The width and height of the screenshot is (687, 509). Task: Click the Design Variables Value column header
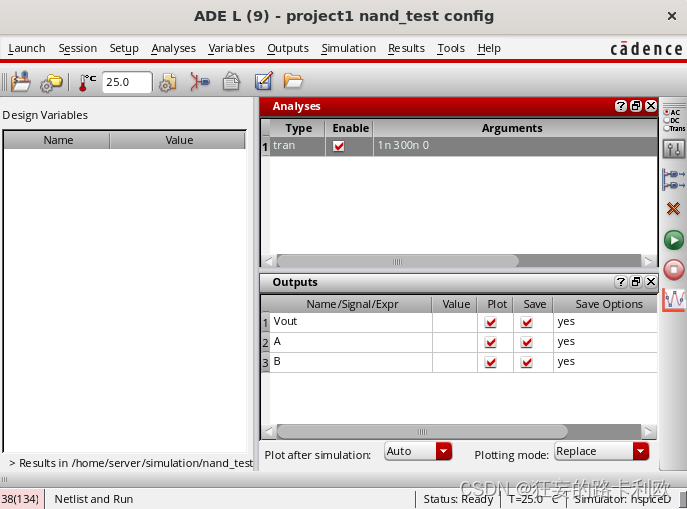click(x=178, y=140)
